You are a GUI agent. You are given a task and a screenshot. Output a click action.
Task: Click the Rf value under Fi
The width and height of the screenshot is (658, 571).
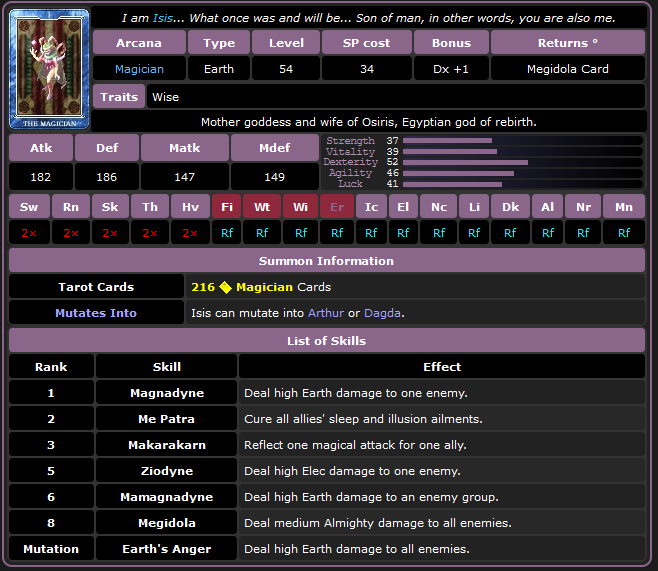click(x=227, y=232)
